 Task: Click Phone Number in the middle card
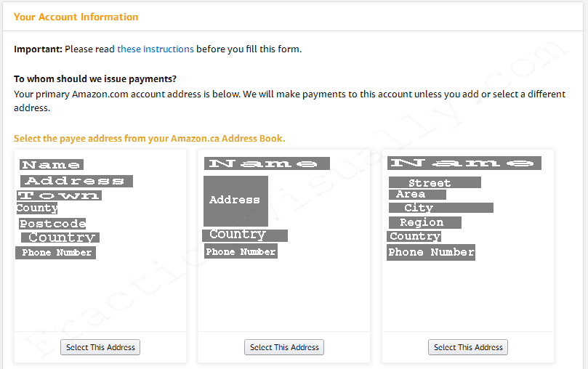[241, 251]
